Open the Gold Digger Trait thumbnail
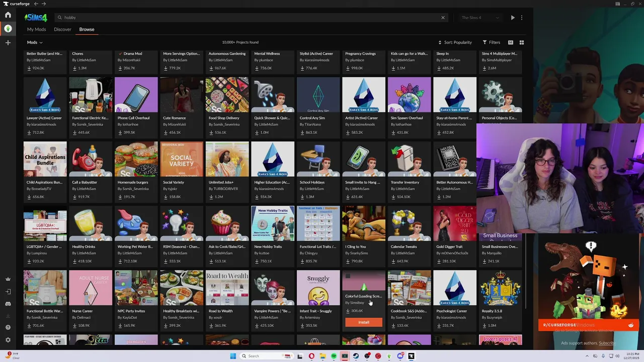 pyautogui.click(x=455, y=224)
